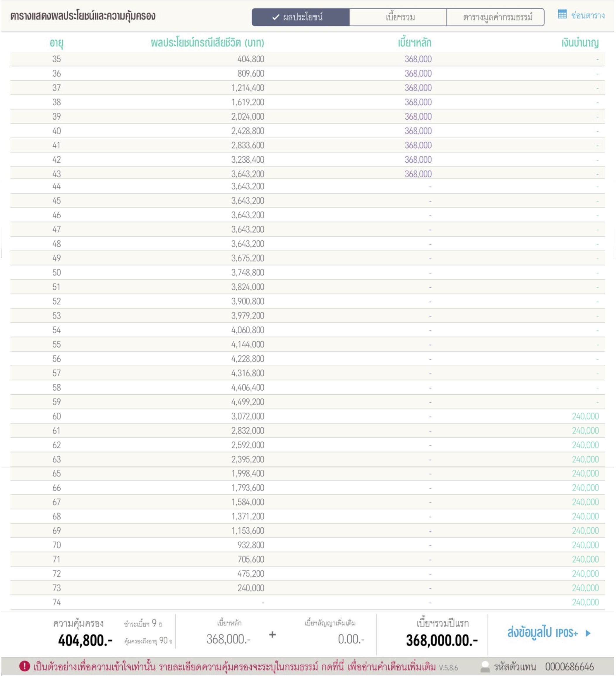Viewport: 616px width, 676px height.
Task: Click the table icon beside ซ่อนตาราง
Action: 562,14
